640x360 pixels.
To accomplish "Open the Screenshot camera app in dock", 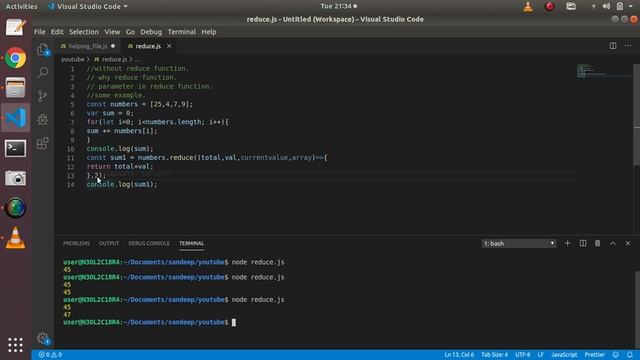I will click(x=16, y=178).
